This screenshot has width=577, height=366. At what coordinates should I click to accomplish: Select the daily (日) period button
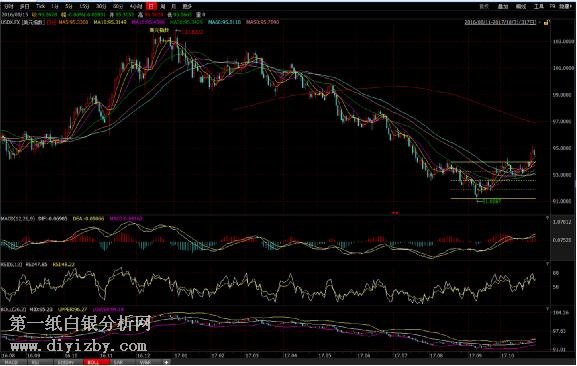point(151,7)
